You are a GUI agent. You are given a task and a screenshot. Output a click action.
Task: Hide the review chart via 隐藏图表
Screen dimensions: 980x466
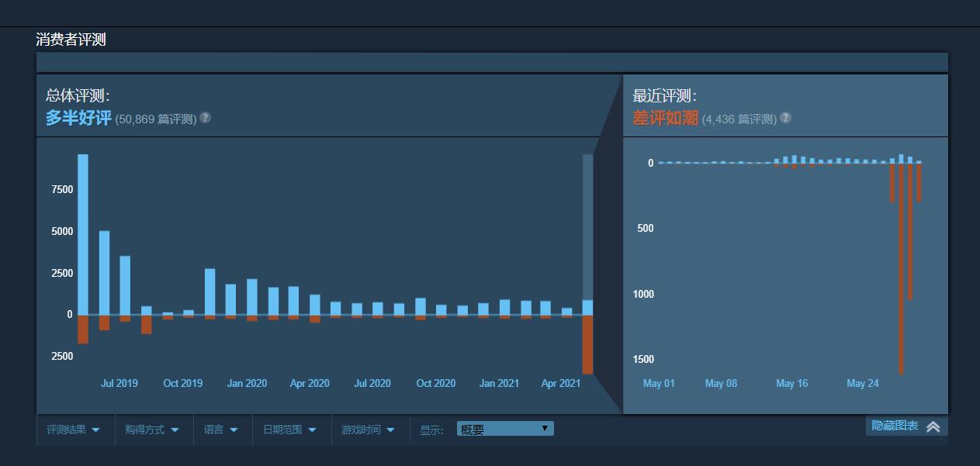click(x=895, y=426)
